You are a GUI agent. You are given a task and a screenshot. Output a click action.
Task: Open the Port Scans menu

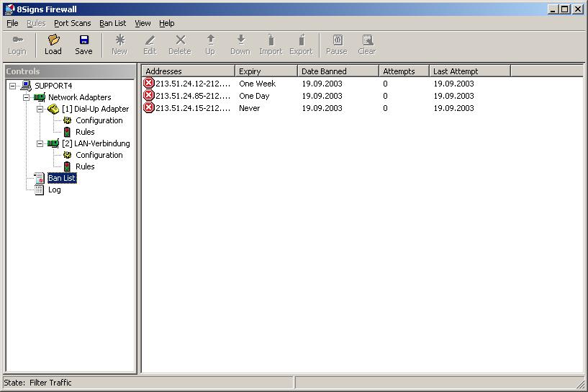tap(72, 23)
